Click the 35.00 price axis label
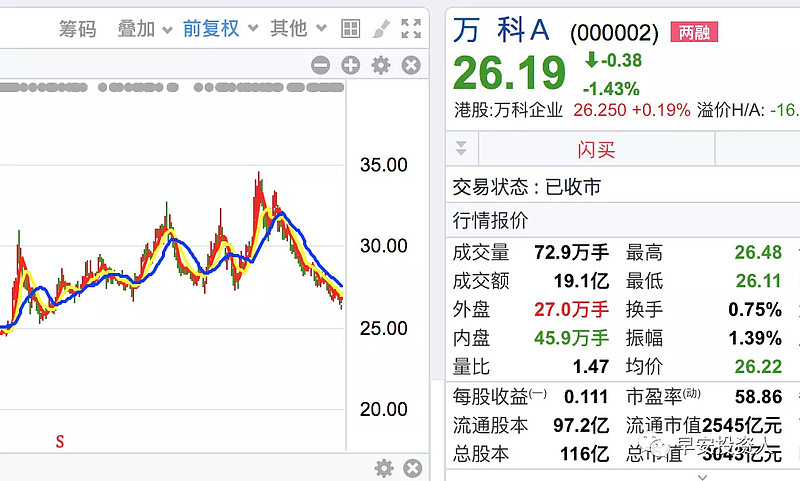The width and height of the screenshot is (800, 481). point(384,165)
